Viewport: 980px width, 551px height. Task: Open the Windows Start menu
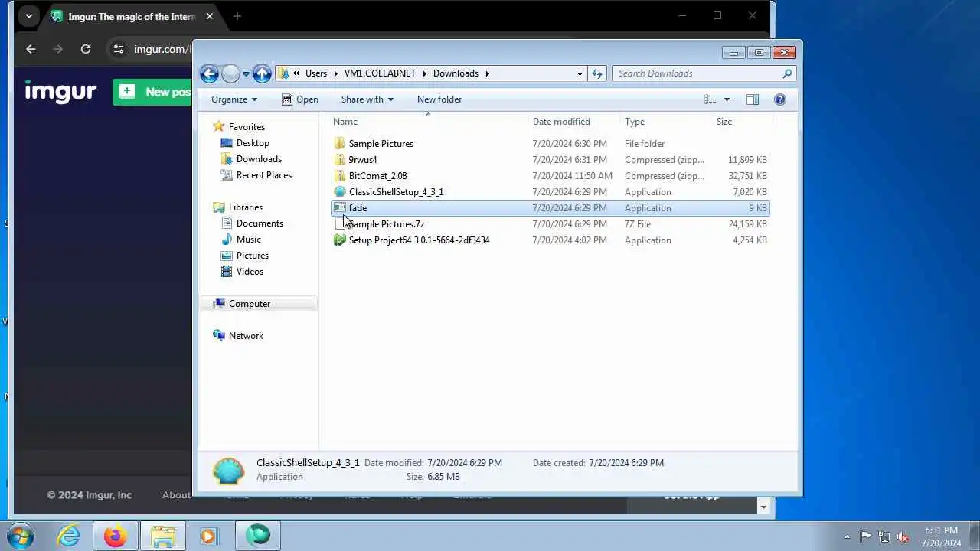pos(21,536)
